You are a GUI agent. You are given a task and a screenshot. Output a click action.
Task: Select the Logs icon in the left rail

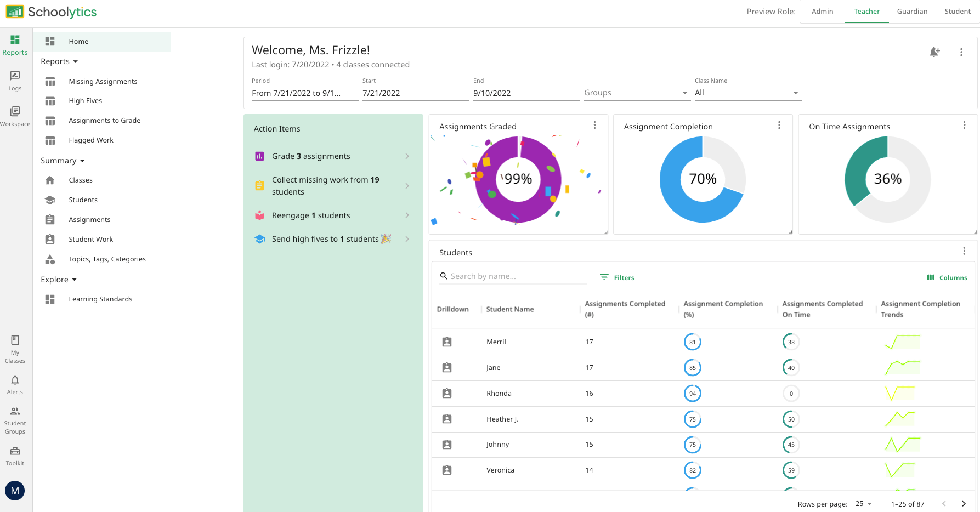pyautogui.click(x=15, y=79)
